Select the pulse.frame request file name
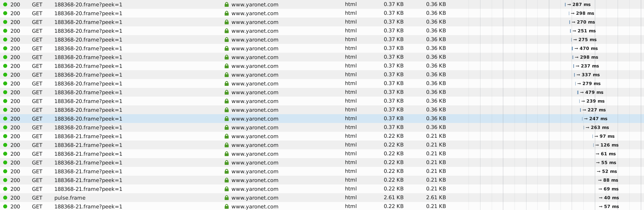Image resolution: width=644 pixels, height=210 pixels. [70, 198]
